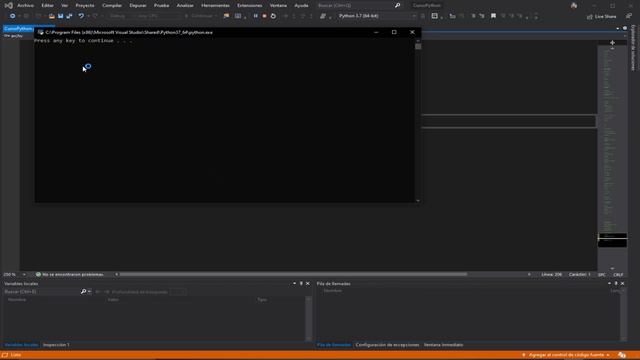Maximize the python.exe console window
640x360 pixels.
[x=394, y=32]
